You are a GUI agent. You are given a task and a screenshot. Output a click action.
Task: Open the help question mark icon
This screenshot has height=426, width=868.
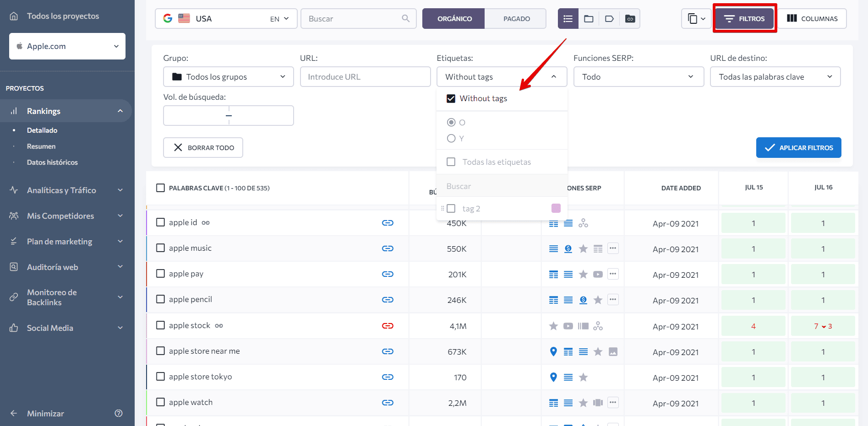(x=119, y=413)
